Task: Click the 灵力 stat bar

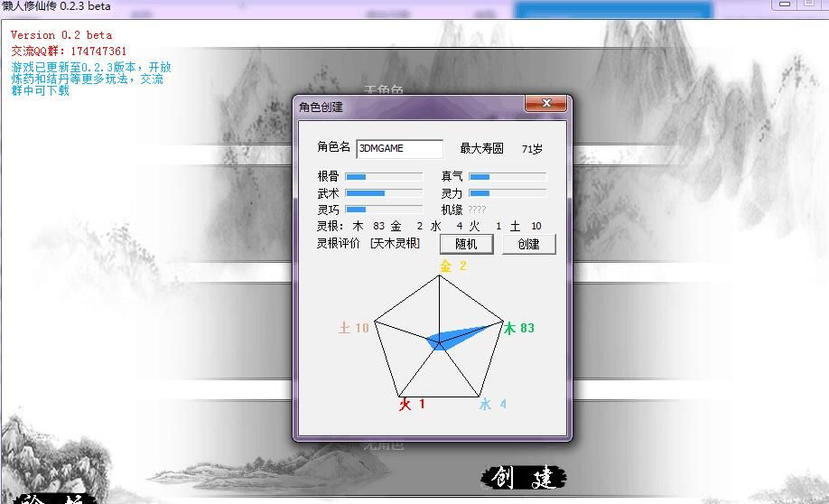Action: (x=508, y=193)
